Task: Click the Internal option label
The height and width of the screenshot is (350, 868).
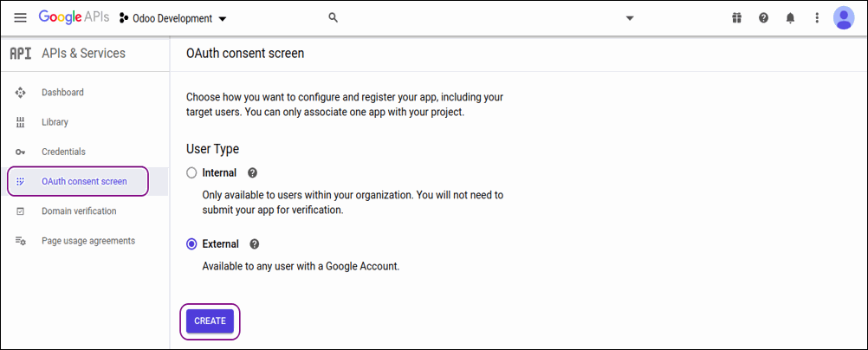Action: [x=219, y=172]
